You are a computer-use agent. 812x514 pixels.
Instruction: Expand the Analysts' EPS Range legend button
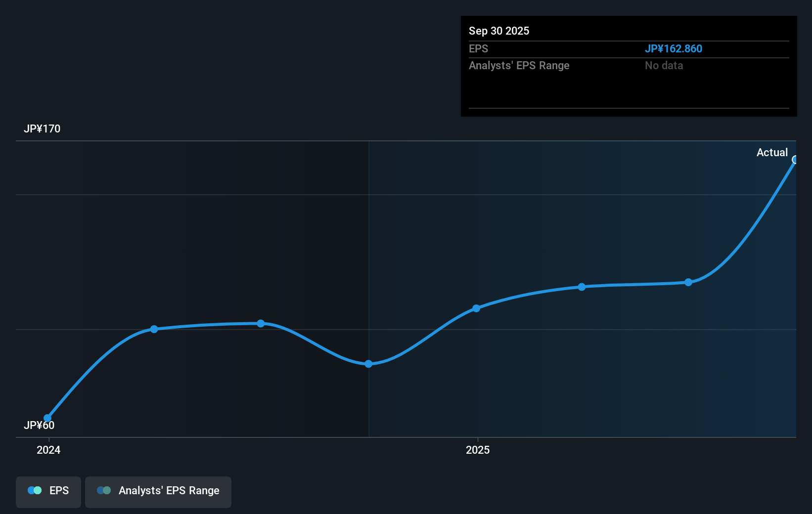click(x=158, y=492)
